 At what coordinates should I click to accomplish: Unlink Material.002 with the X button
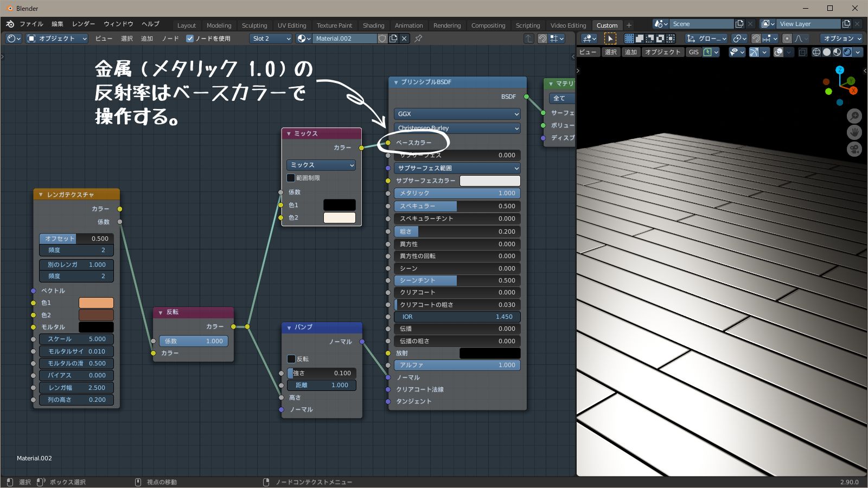[404, 38]
